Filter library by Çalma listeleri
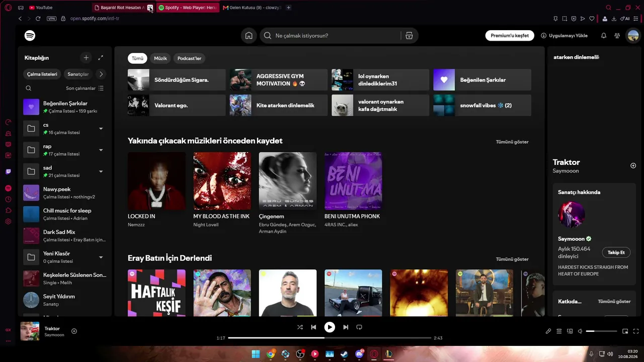Screen dimensions: 644x362 coord(42,74)
